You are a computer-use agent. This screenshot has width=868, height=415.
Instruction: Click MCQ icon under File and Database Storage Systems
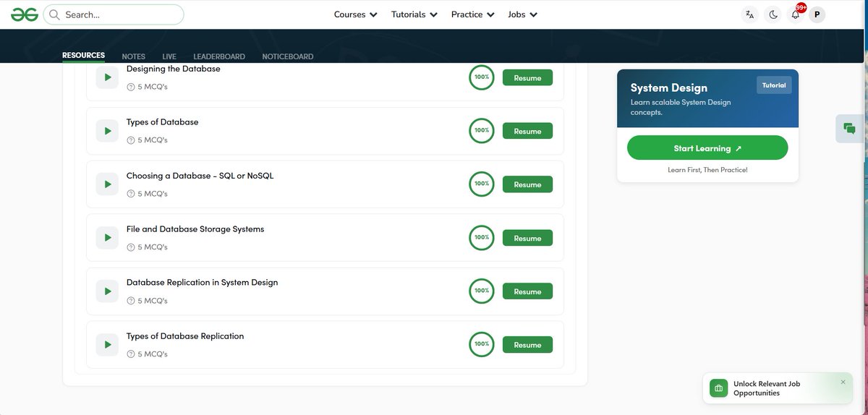point(131,247)
